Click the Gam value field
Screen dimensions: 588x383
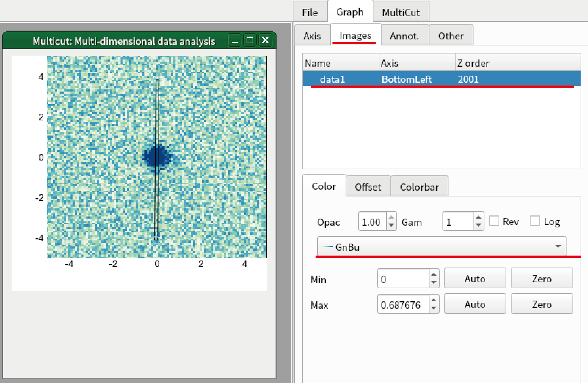coord(458,222)
